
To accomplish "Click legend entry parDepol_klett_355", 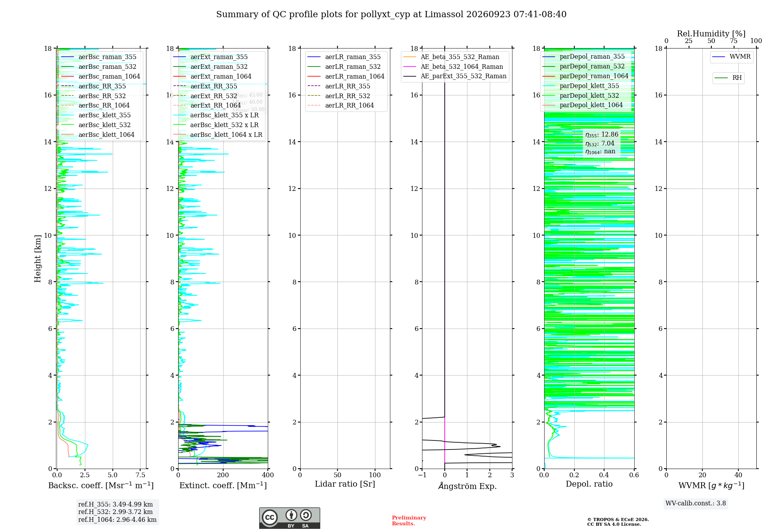I will [x=581, y=86].
